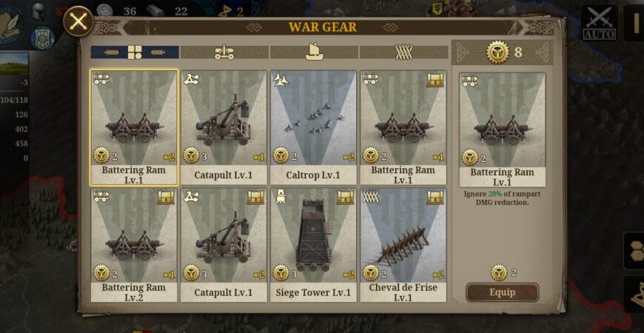
Task: Click the shield emblem icon at left
Action: point(42,38)
